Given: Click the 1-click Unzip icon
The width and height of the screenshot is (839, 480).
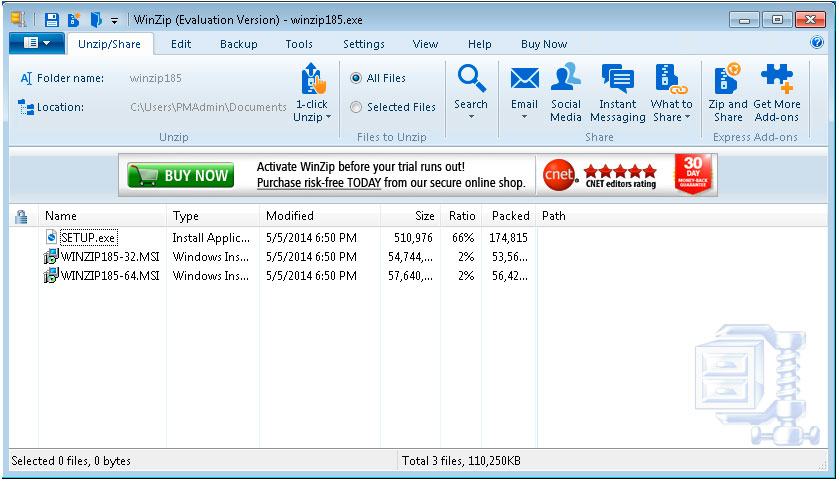Looking at the screenshot, I should (313, 79).
